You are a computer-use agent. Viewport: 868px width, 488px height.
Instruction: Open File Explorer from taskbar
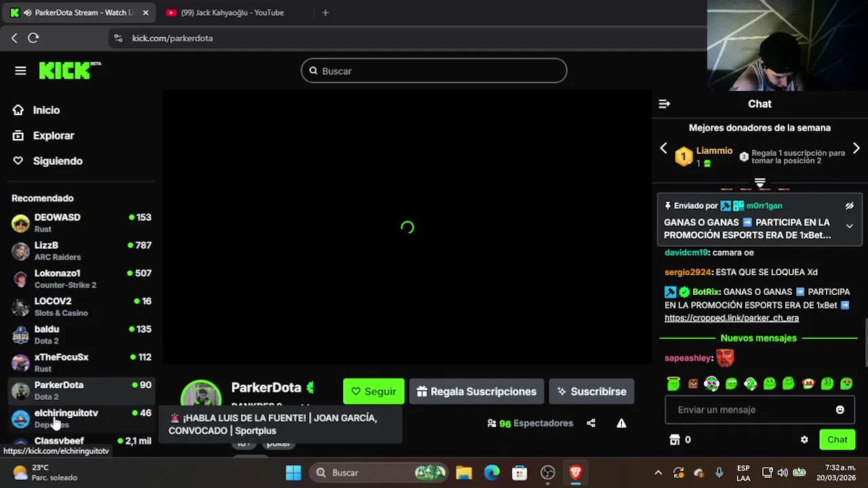click(464, 472)
